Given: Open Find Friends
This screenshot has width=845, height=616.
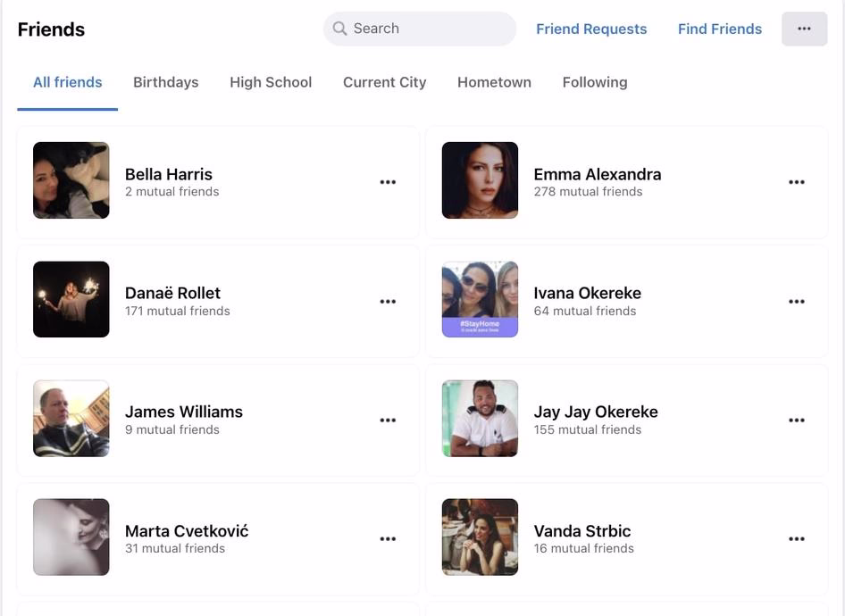Looking at the screenshot, I should (720, 29).
